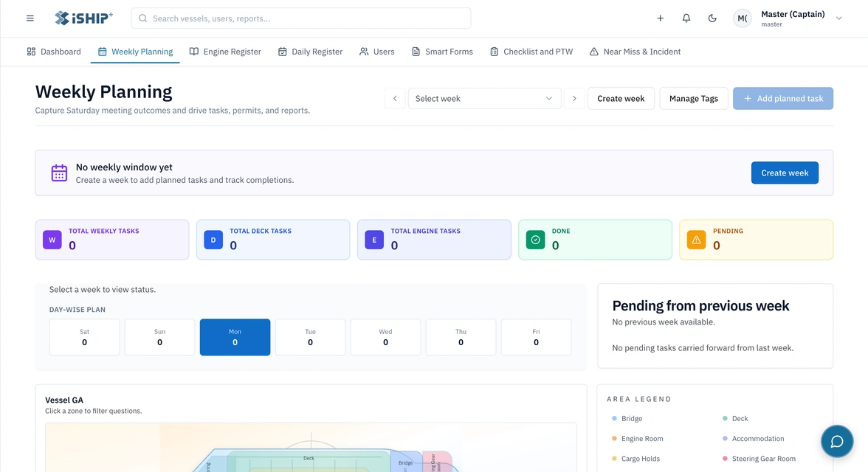Click the search magnifier icon

143,18
